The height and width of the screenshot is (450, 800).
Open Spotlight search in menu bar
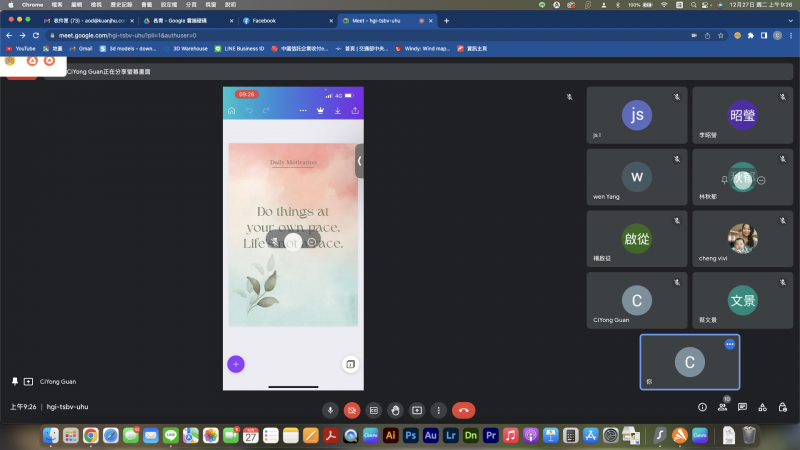(693, 5)
